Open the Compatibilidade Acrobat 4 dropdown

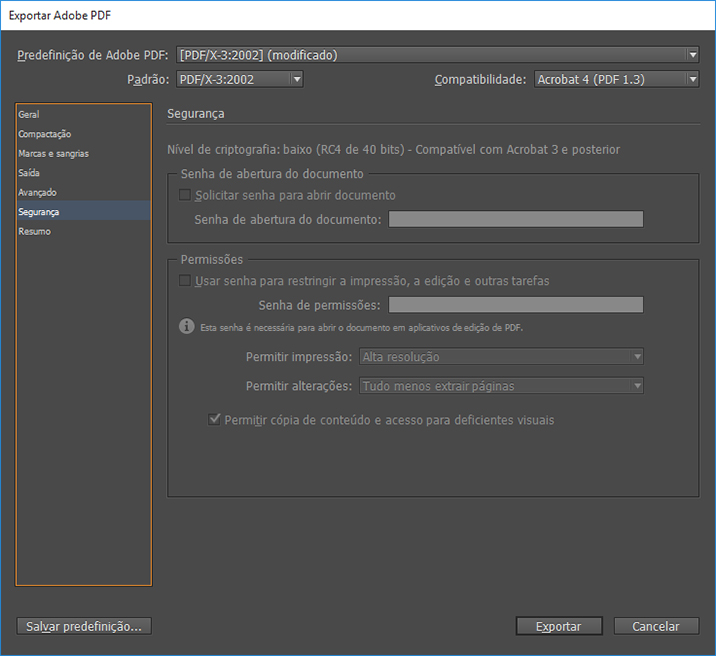(x=615, y=79)
